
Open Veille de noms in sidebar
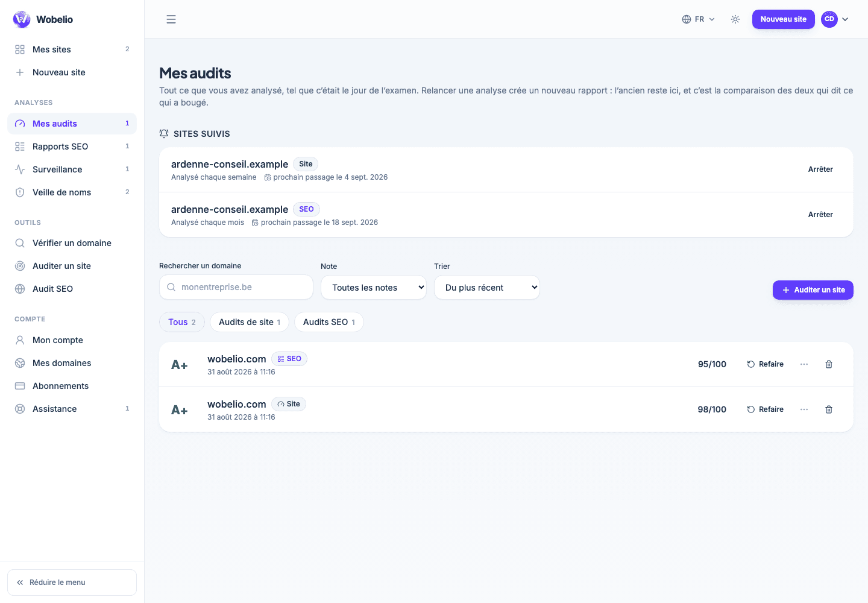tap(72, 192)
